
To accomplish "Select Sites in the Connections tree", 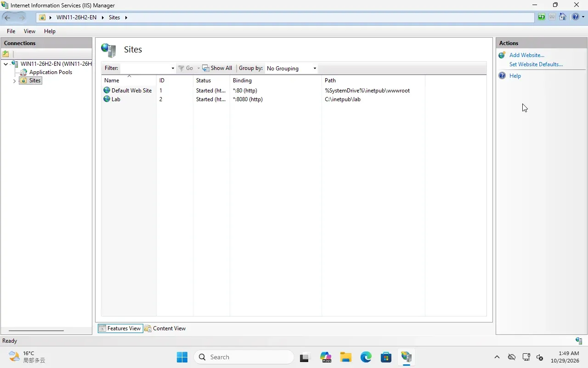I will click(35, 80).
